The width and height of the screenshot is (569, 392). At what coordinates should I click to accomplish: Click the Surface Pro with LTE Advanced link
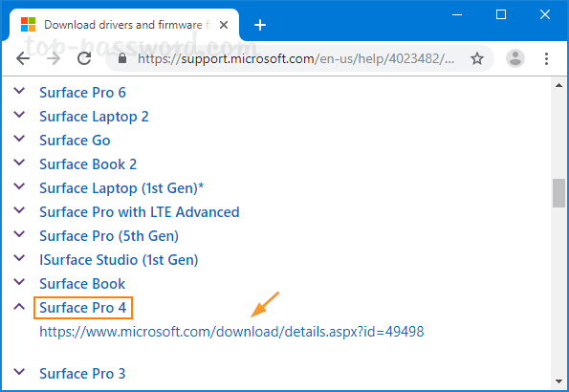(140, 212)
